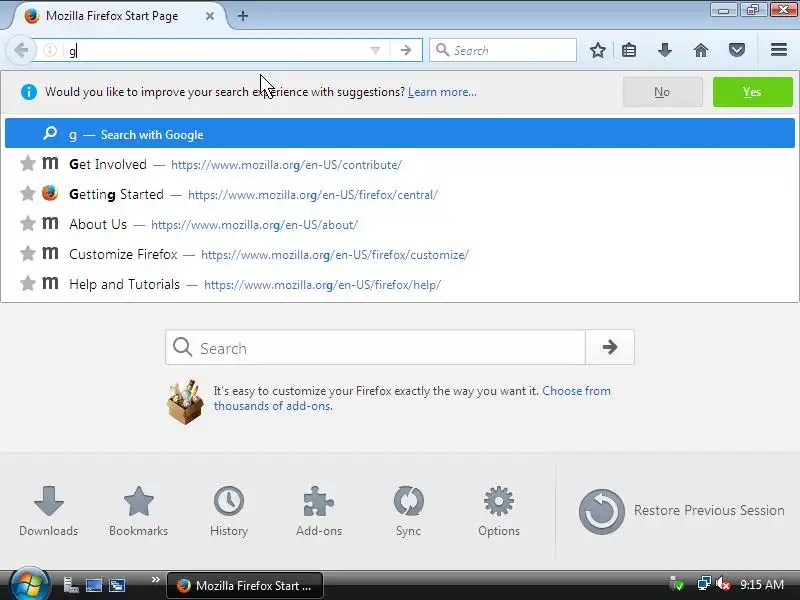Expand the address bar history dropdown
The width and height of the screenshot is (800, 600).
tap(375, 50)
